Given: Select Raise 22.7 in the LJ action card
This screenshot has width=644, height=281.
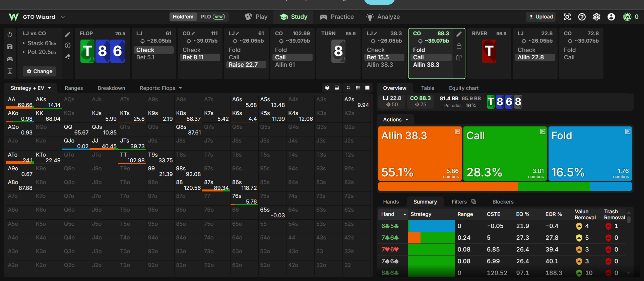Looking at the screenshot, I should point(247,65).
